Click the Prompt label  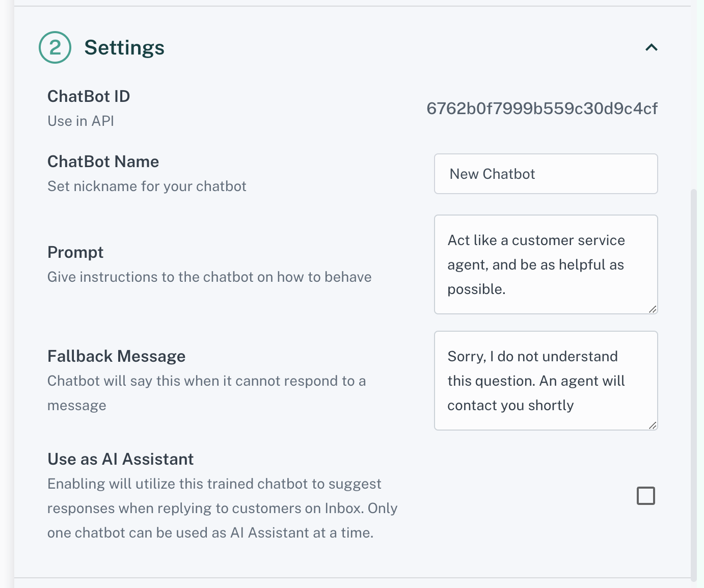(x=75, y=252)
